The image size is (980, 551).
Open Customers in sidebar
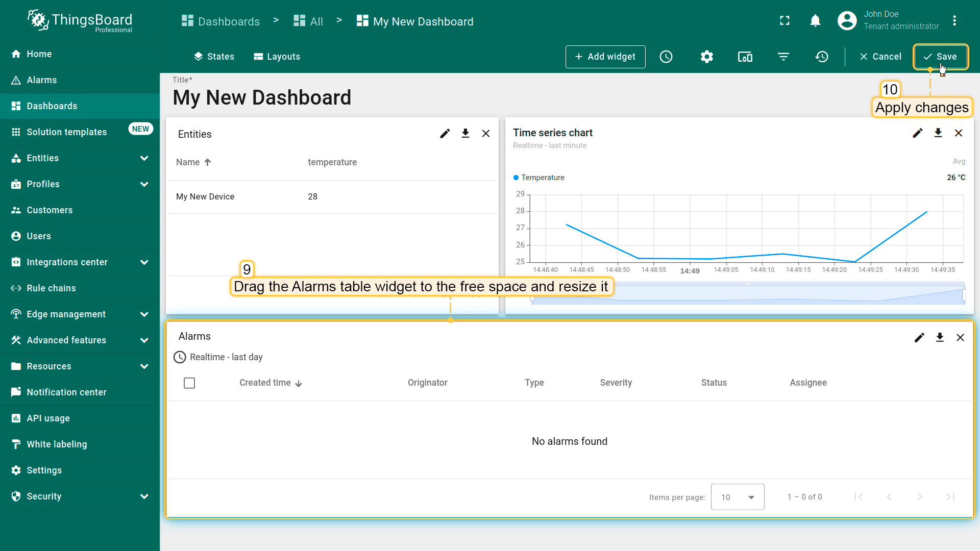point(80,210)
